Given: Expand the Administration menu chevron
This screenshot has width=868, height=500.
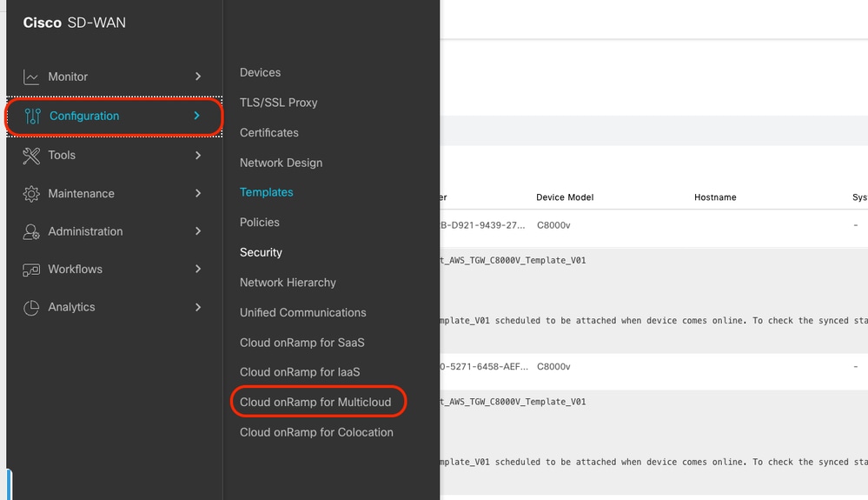Looking at the screenshot, I should (x=197, y=231).
